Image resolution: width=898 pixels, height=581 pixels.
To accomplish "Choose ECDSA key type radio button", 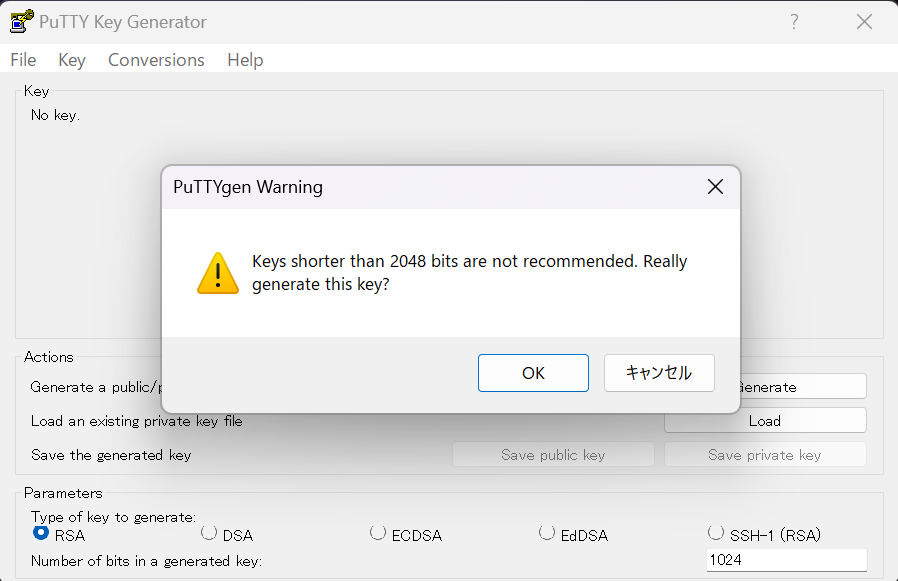I will tap(378, 533).
